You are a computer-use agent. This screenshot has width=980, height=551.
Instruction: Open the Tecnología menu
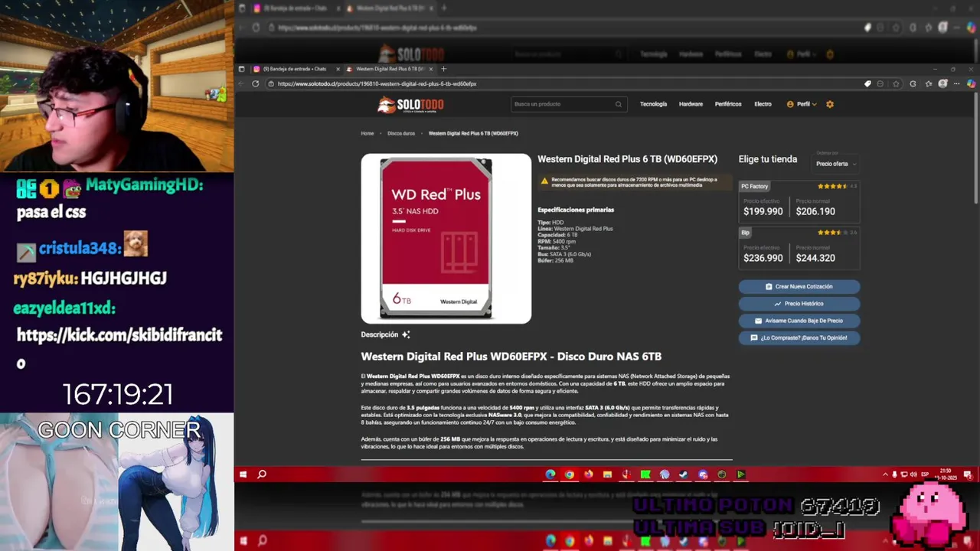(653, 104)
